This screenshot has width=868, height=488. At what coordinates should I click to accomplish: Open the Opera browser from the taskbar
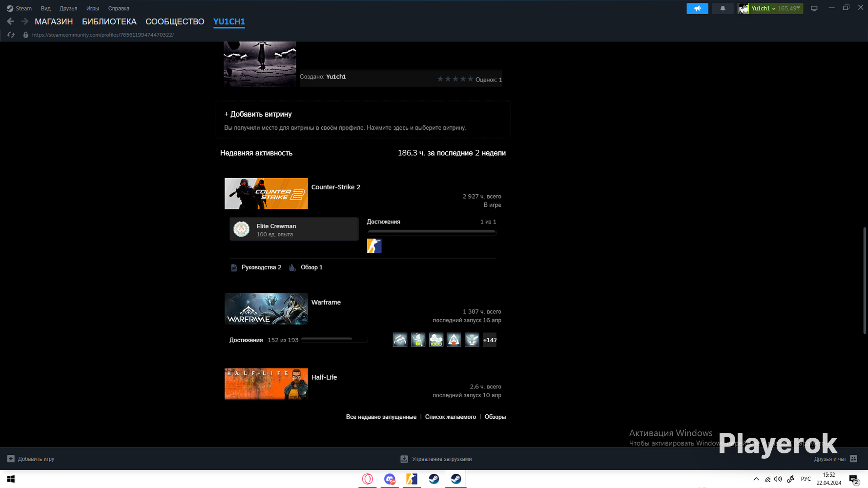coord(368,479)
